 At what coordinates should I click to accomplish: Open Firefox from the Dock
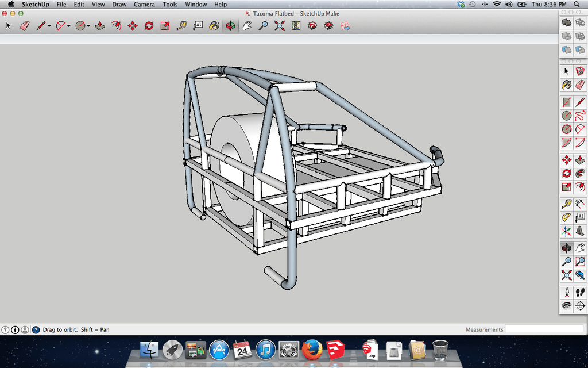click(x=312, y=350)
